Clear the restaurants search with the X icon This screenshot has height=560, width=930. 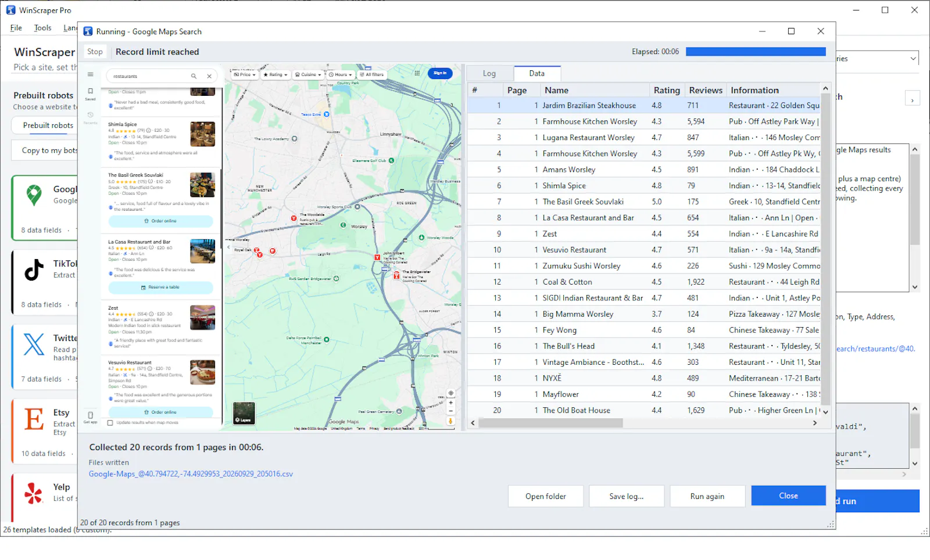[209, 76]
